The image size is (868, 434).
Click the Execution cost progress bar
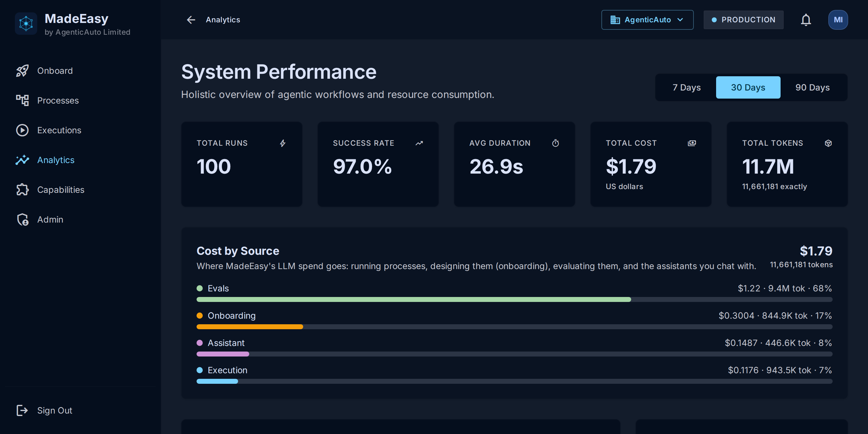[514, 381]
